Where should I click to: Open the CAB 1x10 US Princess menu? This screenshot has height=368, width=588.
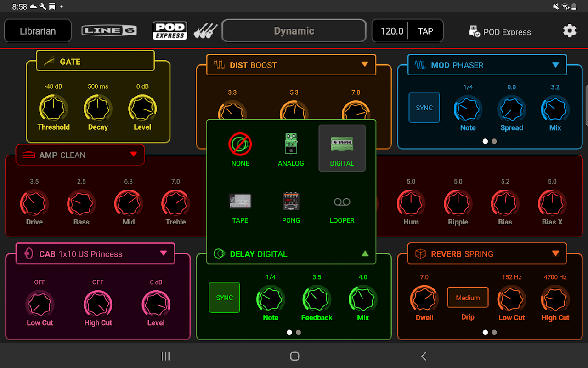[164, 253]
